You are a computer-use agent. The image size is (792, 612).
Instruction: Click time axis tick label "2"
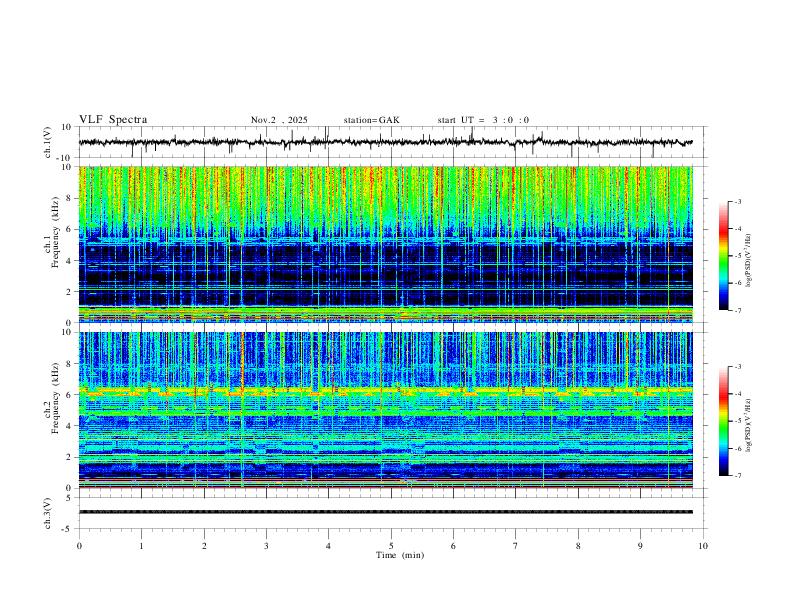point(204,546)
